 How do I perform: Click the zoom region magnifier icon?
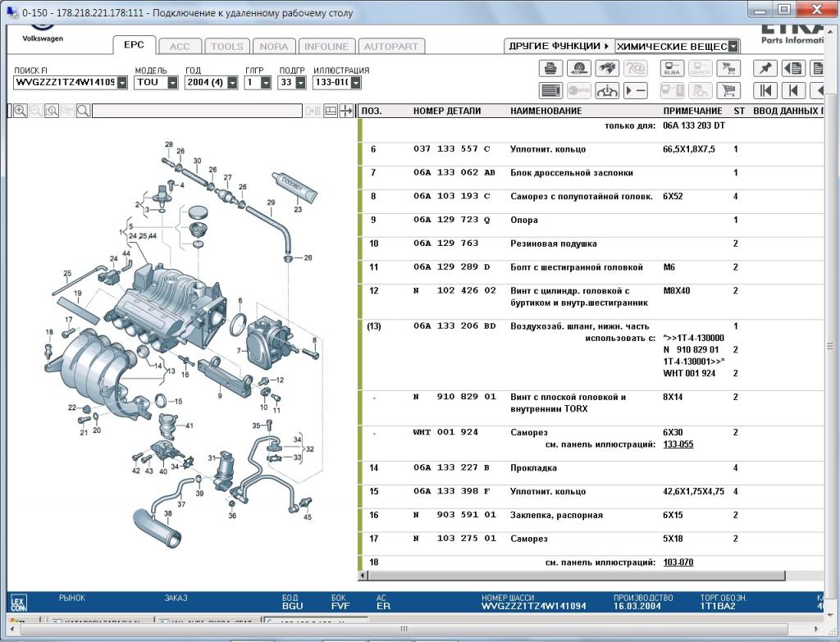(52, 111)
